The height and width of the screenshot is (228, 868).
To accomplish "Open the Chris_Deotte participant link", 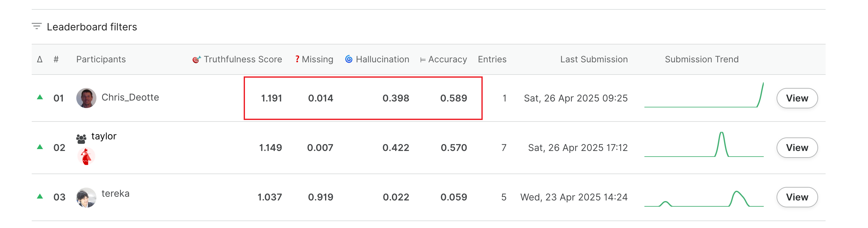I will (x=130, y=97).
